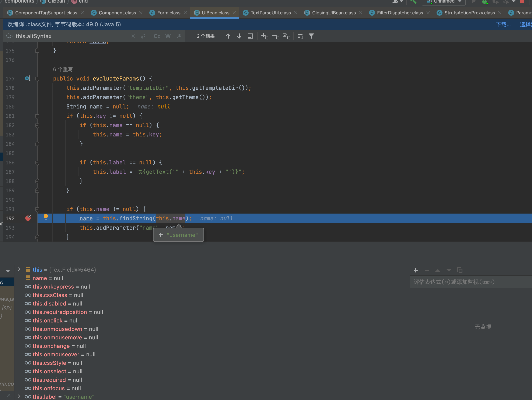Expand the this = {TextField@5464} variable
This screenshot has width=532, height=400.
tap(19, 269)
